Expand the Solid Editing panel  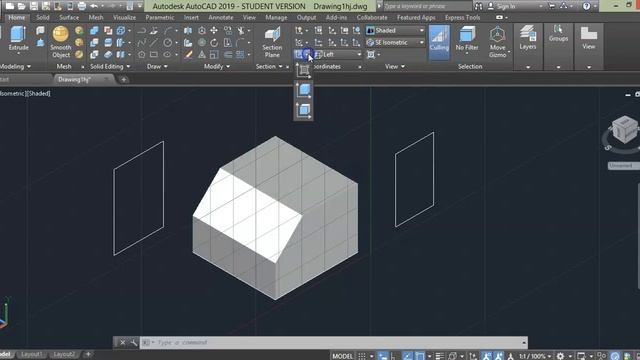(110, 67)
